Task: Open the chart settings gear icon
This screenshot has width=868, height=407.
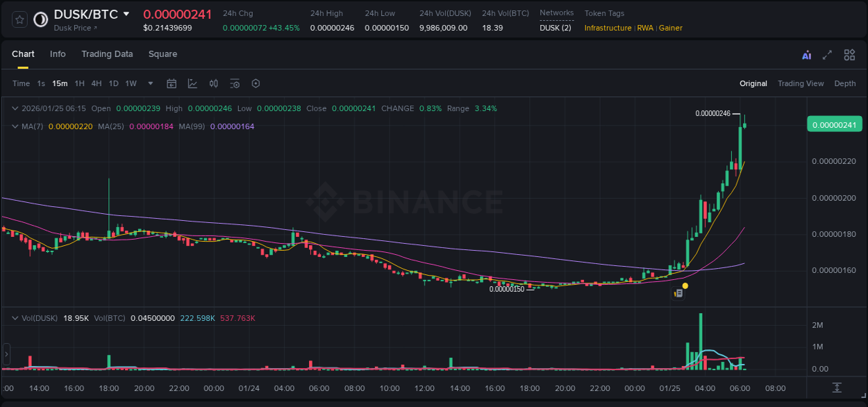Action: [256, 83]
